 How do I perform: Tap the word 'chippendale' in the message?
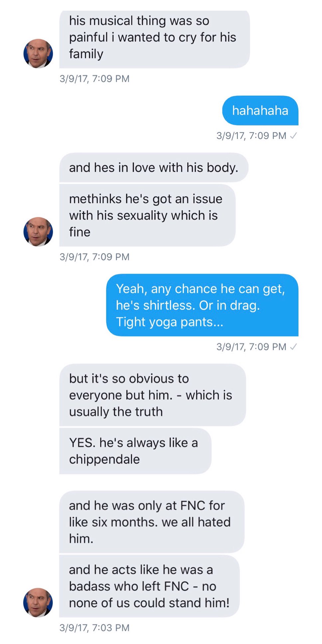[x=104, y=460]
